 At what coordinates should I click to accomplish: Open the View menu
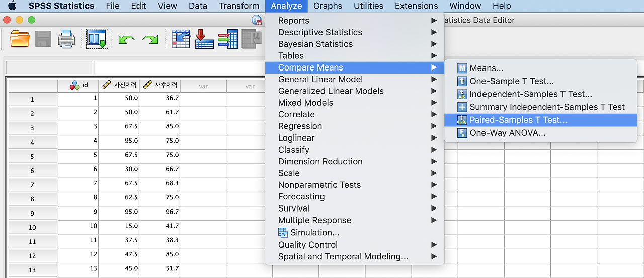pos(168,6)
